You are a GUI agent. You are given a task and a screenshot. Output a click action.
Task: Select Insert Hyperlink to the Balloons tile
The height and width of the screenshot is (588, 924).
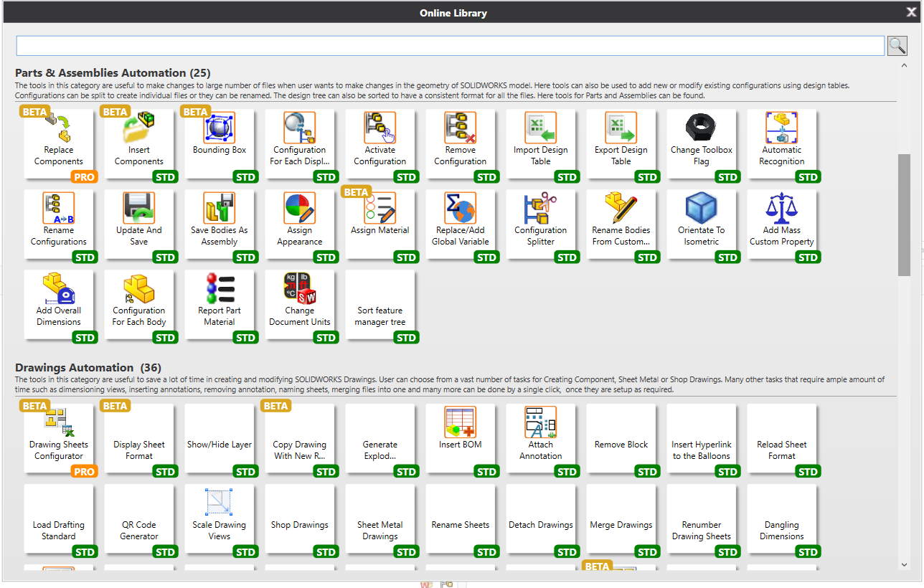click(702, 439)
